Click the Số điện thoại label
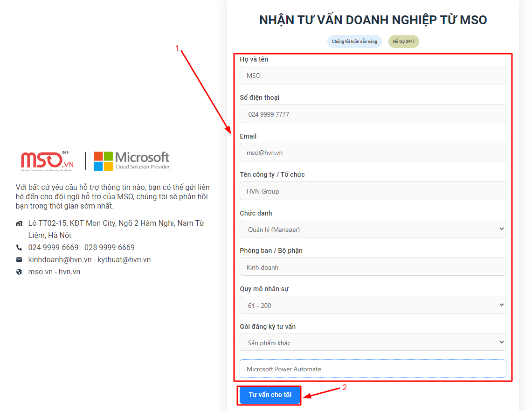This screenshot has height=411, width=532. tap(260, 98)
